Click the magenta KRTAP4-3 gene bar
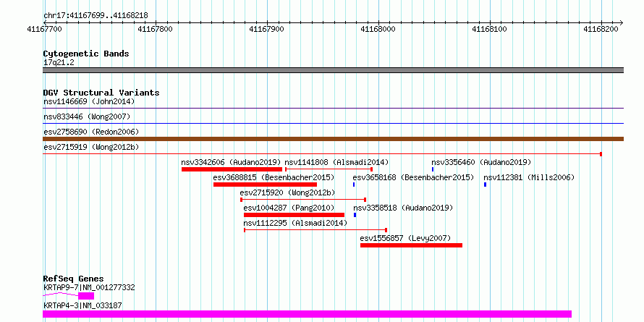This screenshot has height=322, width=644. (x=308, y=314)
